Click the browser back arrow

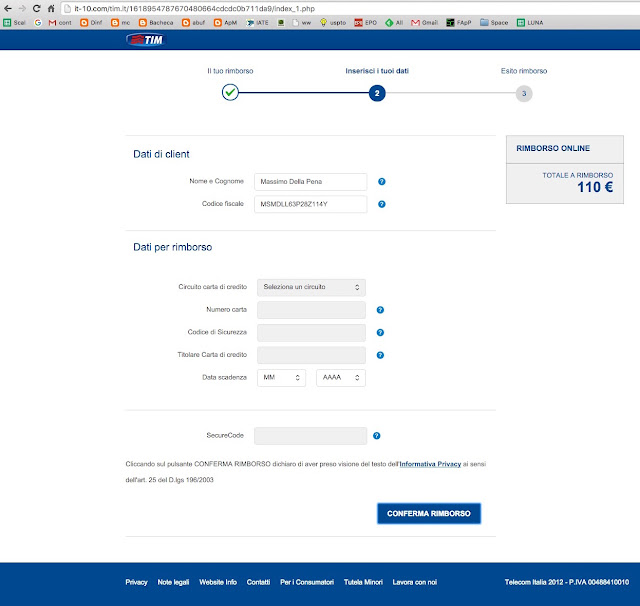(7, 8)
